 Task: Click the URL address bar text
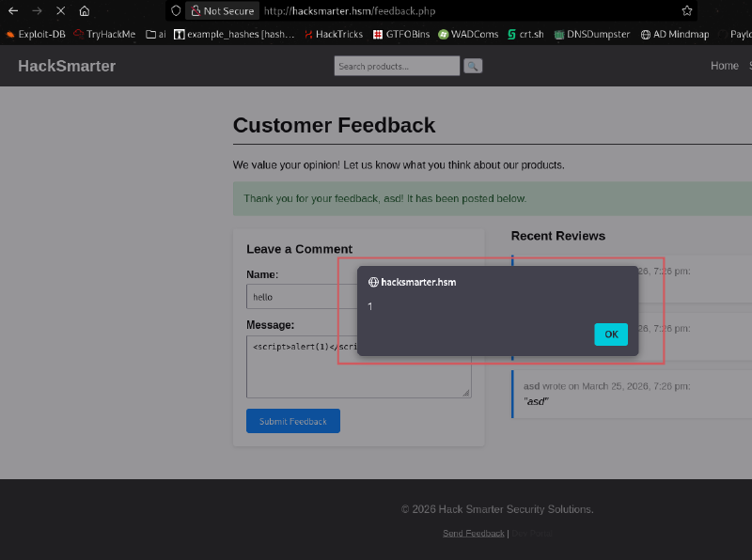[x=350, y=11]
